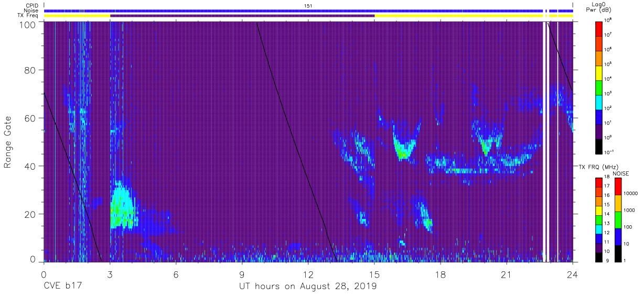Click the '9' label on the TX FRQ colorbar
Viewport: 644px width, 297px height.
click(607, 261)
